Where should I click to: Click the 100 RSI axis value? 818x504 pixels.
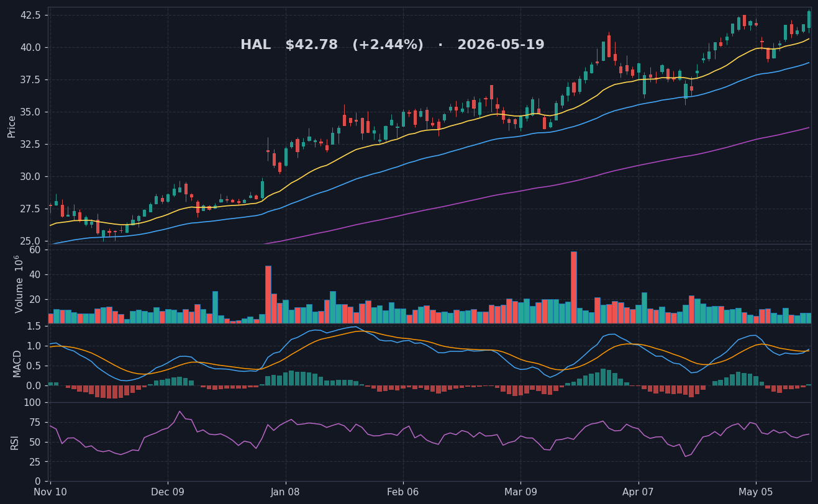(33, 403)
